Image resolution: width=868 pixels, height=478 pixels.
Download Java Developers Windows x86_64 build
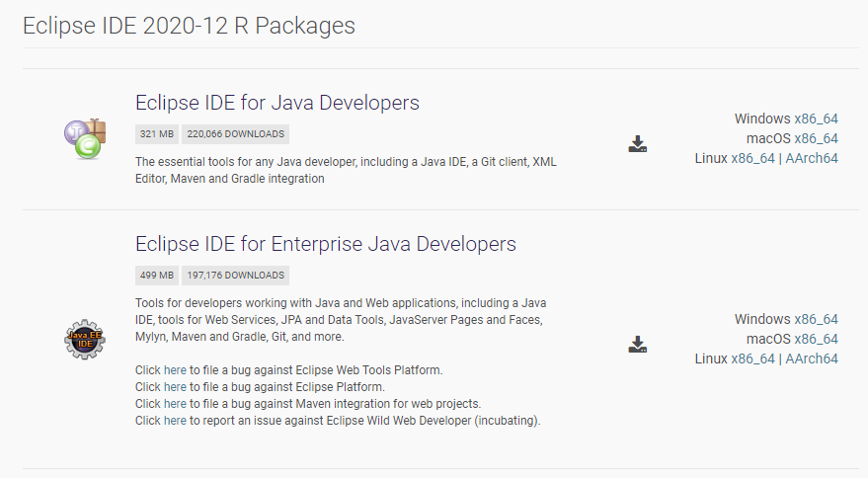pos(816,119)
